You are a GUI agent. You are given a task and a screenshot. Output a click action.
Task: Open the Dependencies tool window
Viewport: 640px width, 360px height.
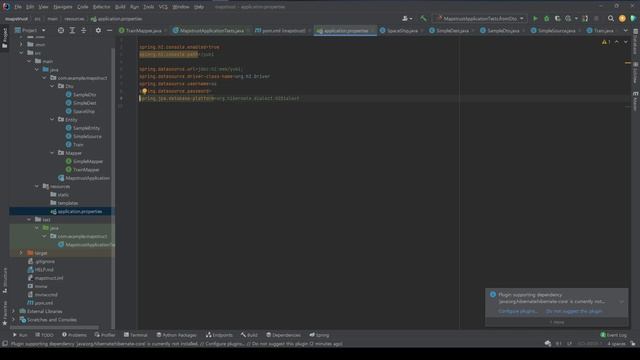[x=283, y=335]
